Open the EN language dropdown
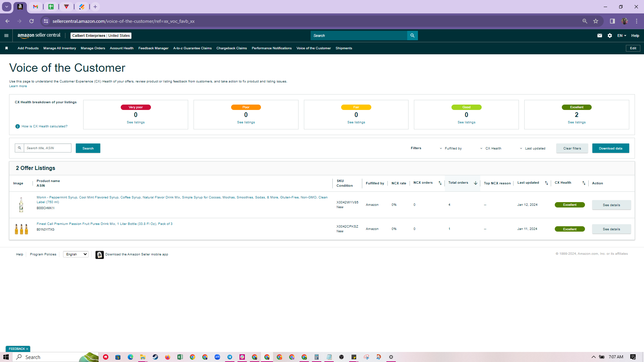 (622, 36)
